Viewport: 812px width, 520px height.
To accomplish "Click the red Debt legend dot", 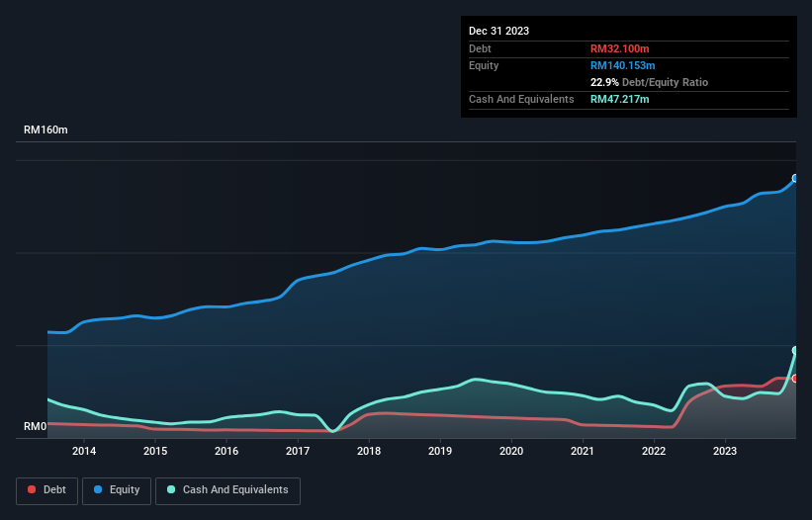I will 32,489.
